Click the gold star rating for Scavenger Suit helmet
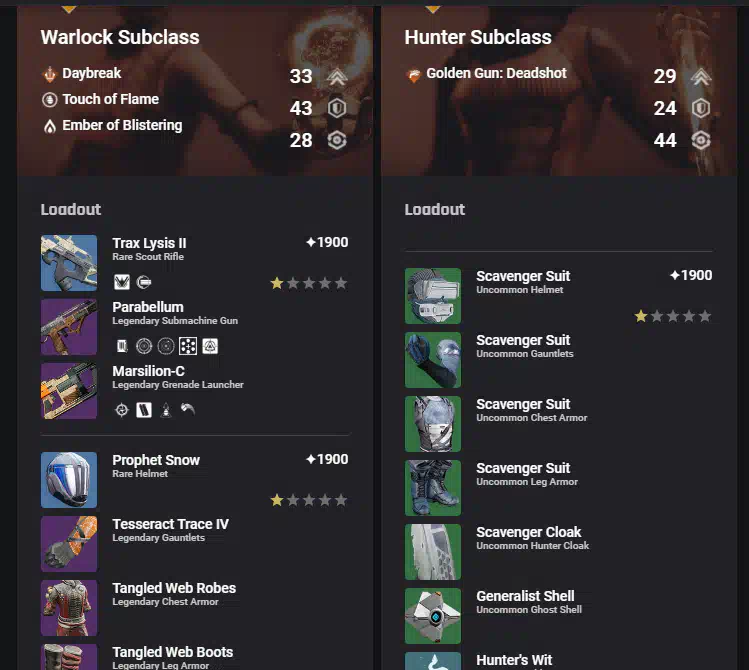Image resolution: width=749 pixels, height=670 pixels. click(641, 316)
